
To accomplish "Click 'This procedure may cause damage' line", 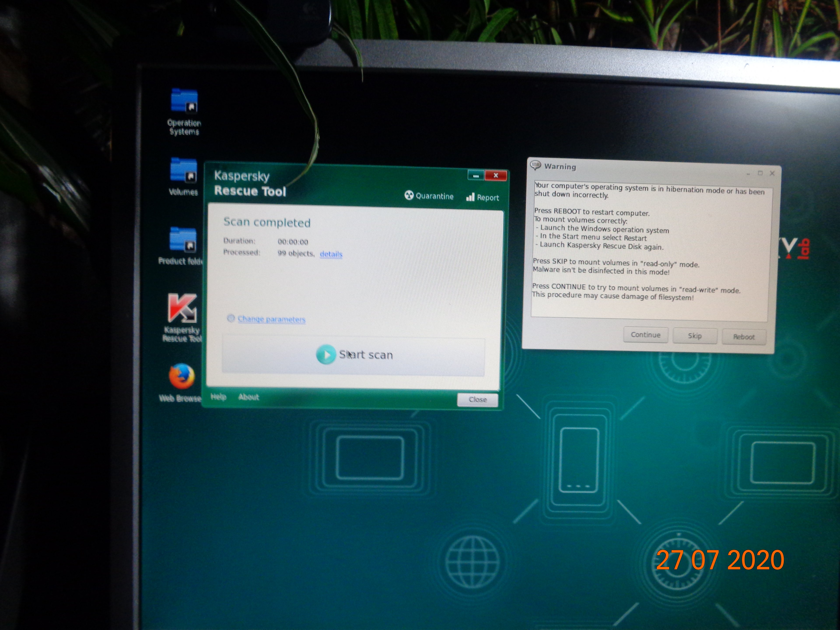I will coord(612,296).
